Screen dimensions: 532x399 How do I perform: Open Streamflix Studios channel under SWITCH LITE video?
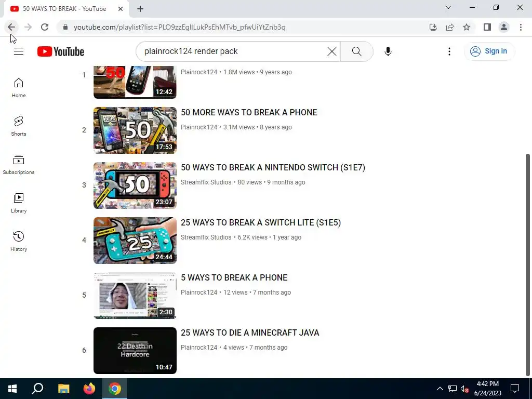[x=206, y=237]
